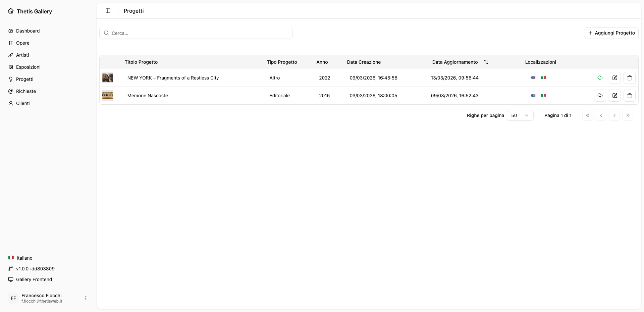644x312 pixels.
Task: Delete the NEW YORK project
Action: [x=629, y=78]
